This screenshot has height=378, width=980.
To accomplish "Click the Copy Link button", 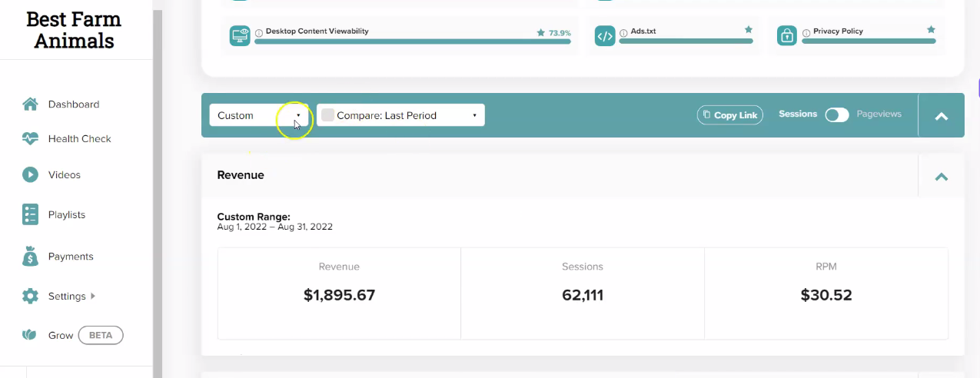I will (x=730, y=115).
